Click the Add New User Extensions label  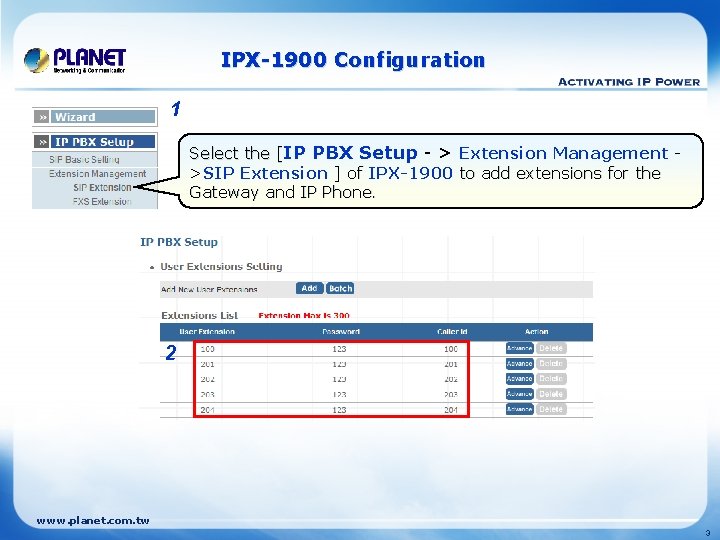209,289
